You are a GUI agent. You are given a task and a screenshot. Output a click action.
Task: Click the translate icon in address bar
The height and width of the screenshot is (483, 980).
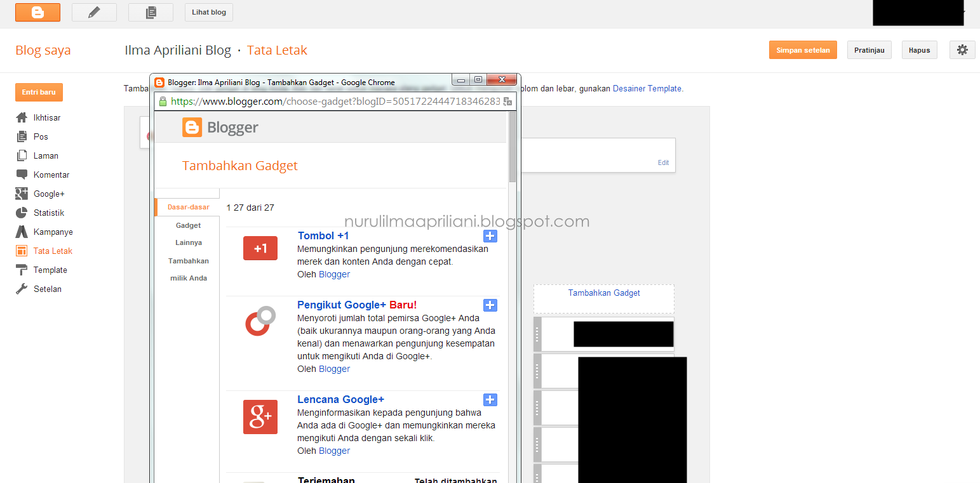(507, 102)
